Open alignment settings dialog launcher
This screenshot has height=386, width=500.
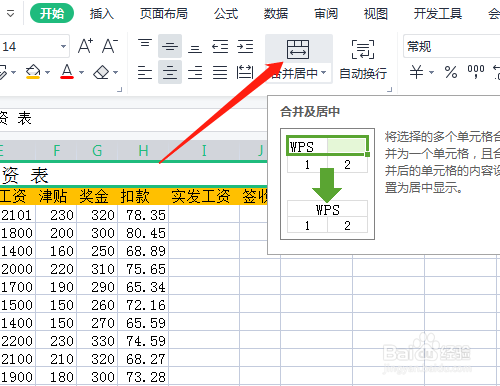coord(389,89)
